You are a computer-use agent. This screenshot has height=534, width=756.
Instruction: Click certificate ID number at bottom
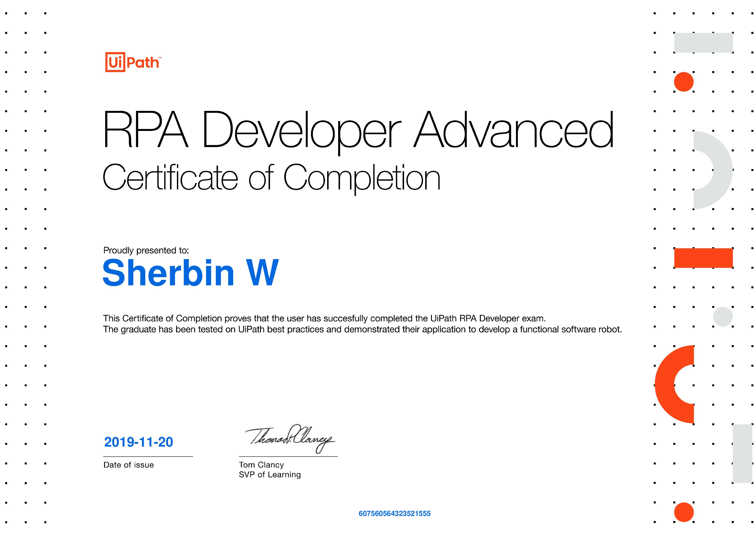click(394, 514)
